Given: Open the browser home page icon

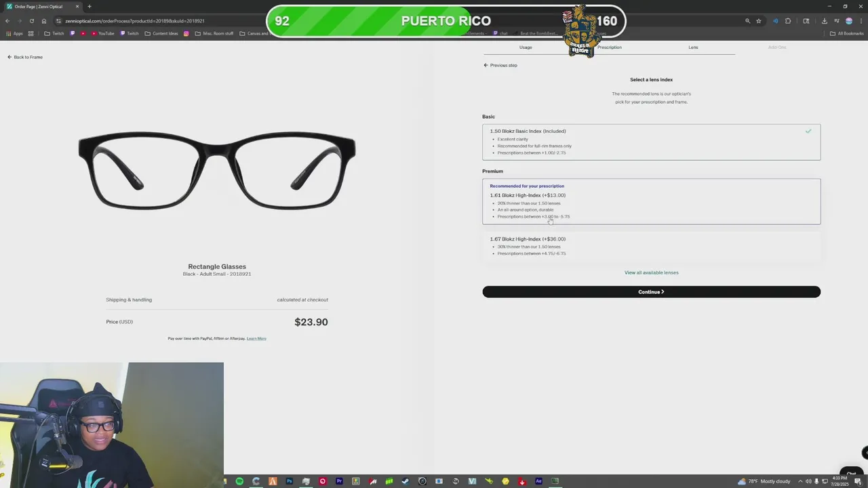Looking at the screenshot, I should click(44, 21).
